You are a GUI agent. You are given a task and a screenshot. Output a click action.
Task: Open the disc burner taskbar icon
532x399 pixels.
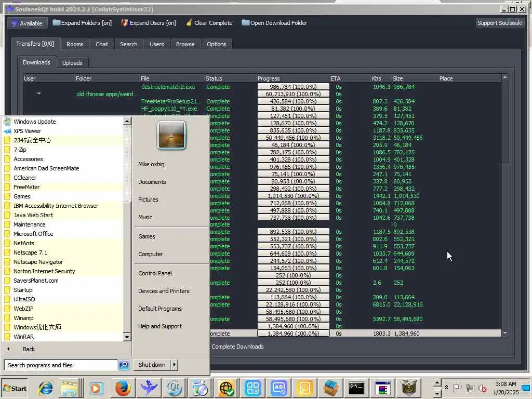click(200, 388)
